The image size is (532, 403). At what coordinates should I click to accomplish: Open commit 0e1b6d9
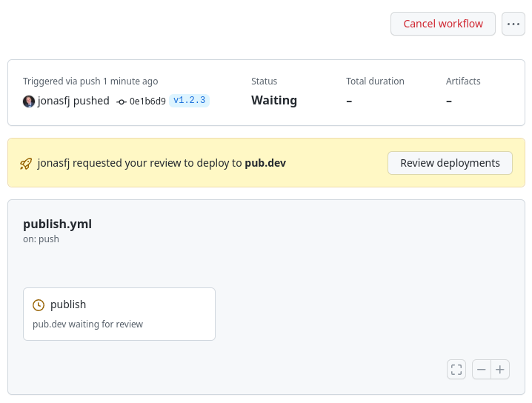point(147,101)
